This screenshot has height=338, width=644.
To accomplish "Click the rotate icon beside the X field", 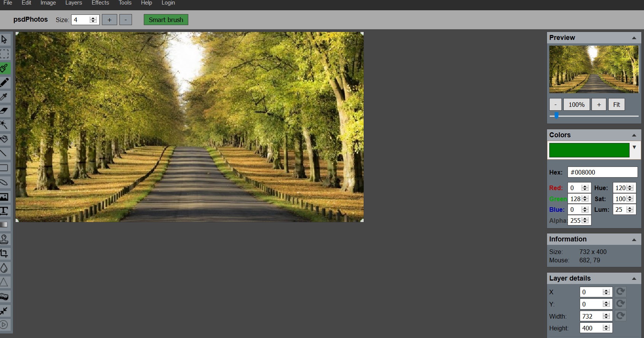I will click(620, 292).
